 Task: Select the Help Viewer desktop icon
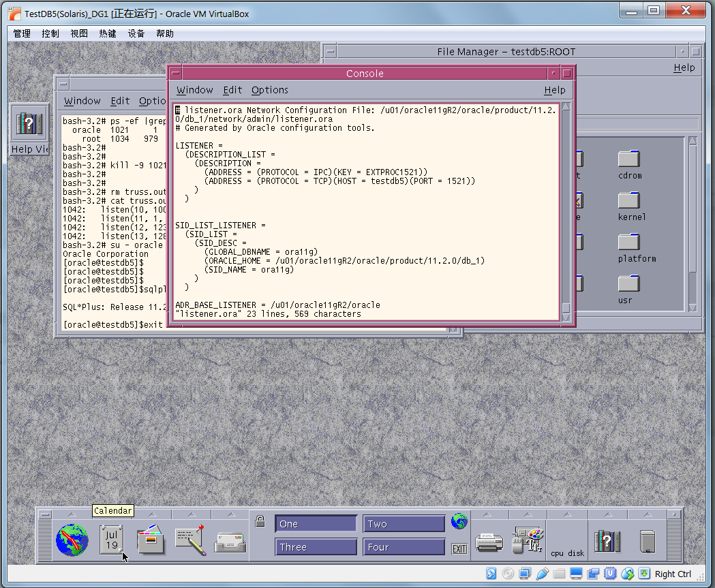tap(29, 129)
